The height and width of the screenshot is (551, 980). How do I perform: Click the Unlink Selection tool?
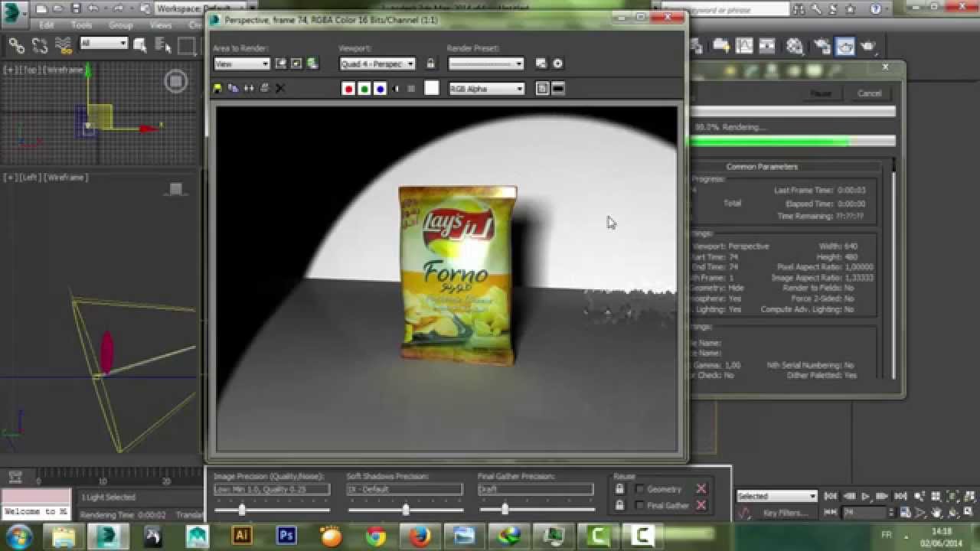click(39, 46)
